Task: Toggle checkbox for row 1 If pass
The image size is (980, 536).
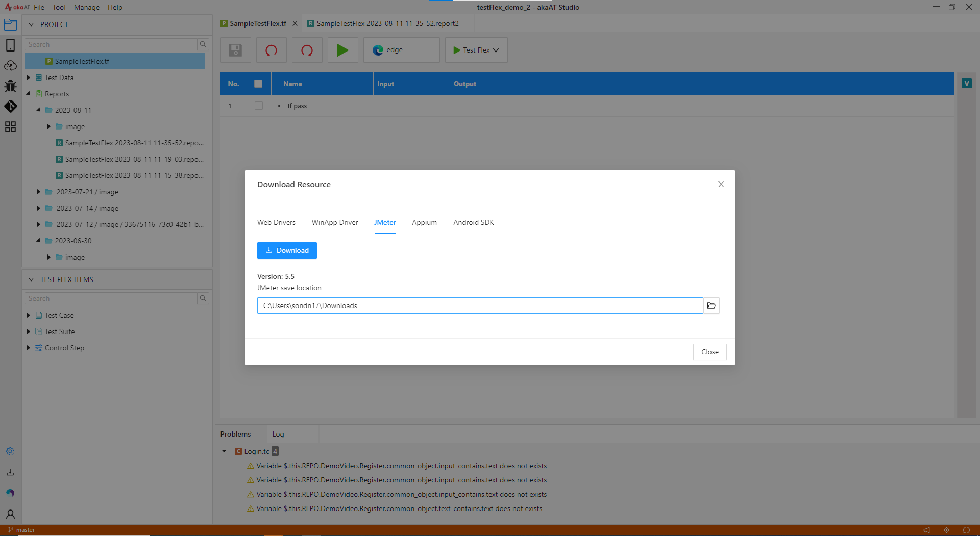Action: point(259,106)
